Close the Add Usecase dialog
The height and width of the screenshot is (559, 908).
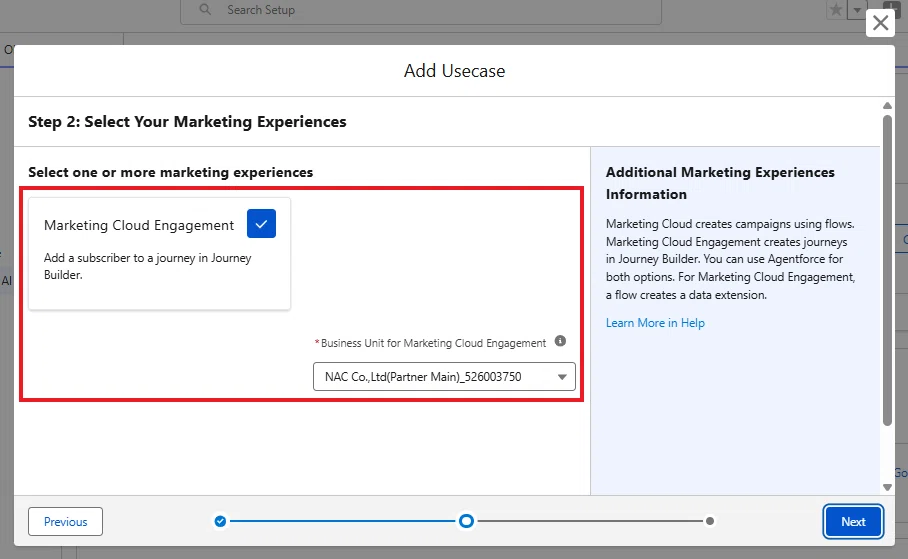[880, 23]
